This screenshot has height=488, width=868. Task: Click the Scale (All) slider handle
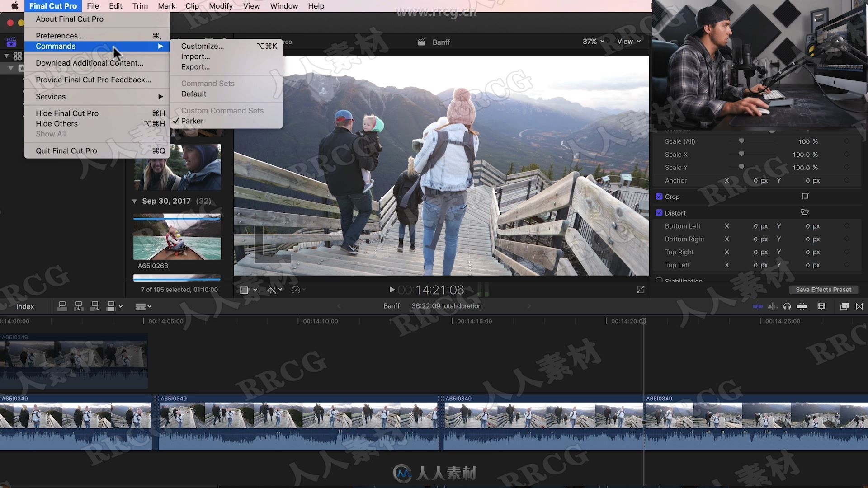[741, 141]
